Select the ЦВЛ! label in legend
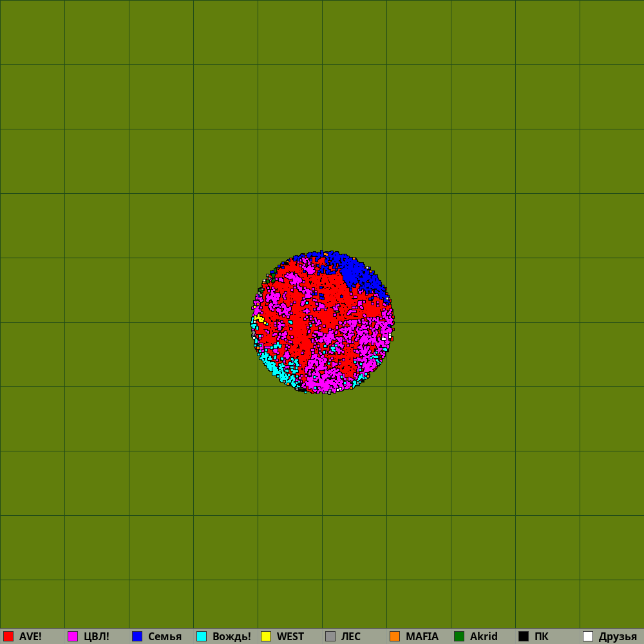644x644 pixels. (97, 636)
